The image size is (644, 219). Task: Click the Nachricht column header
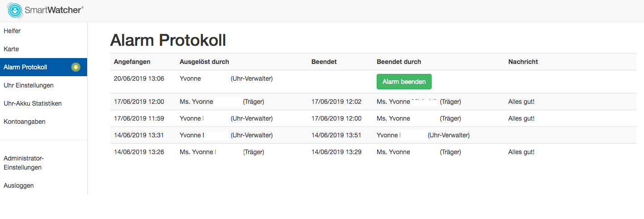523,62
